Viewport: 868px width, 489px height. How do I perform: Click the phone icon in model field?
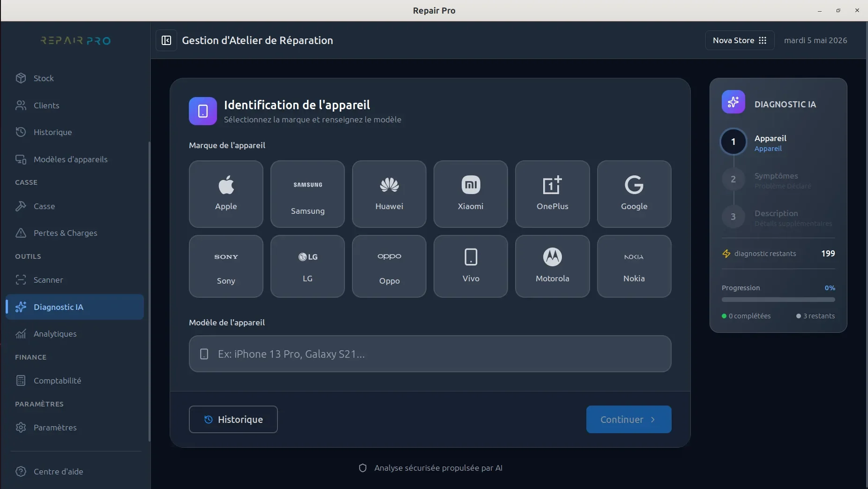pos(204,354)
